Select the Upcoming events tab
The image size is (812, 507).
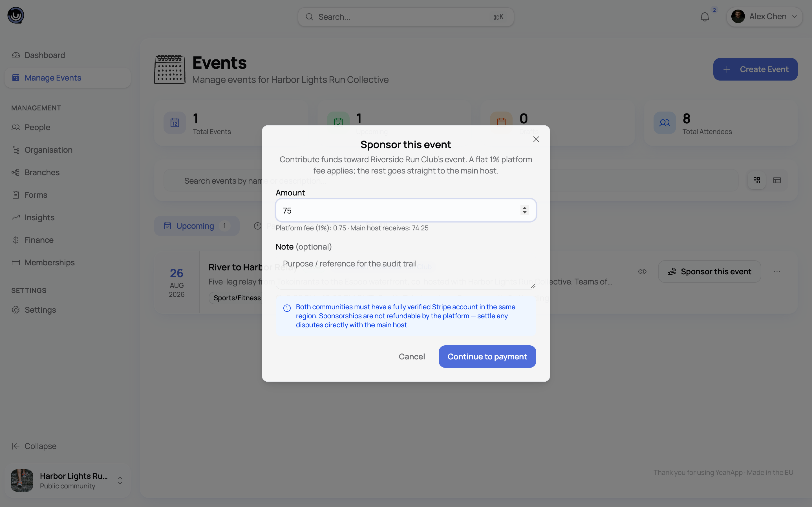point(197,226)
